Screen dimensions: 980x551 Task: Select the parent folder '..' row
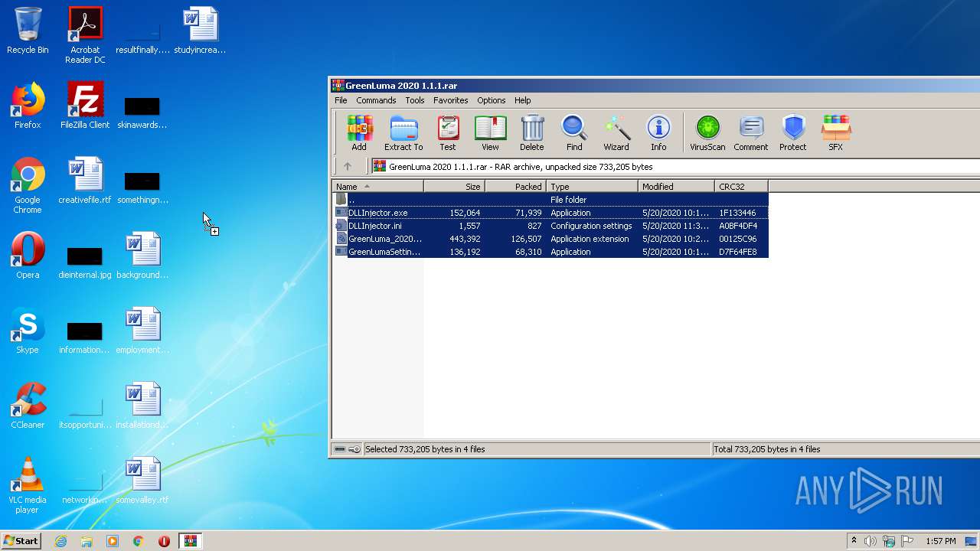click(550, 200)
